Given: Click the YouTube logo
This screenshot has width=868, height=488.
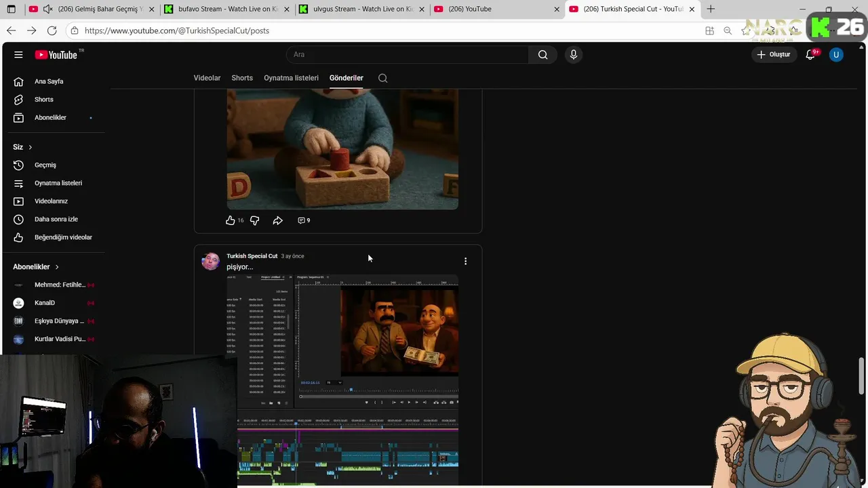Looking at the screenshot, I should [56, 54].
